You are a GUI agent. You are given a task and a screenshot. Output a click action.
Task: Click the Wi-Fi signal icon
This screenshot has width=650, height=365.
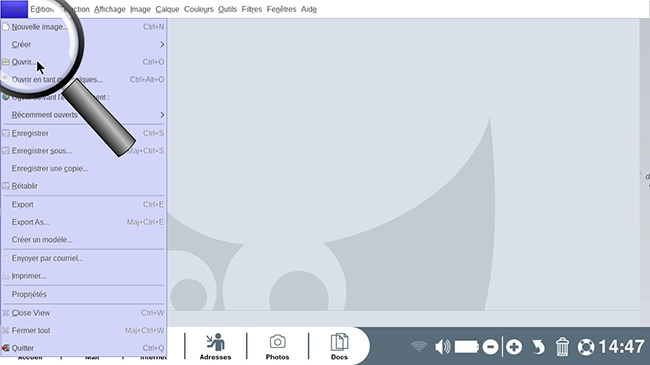tap(419, 346)
